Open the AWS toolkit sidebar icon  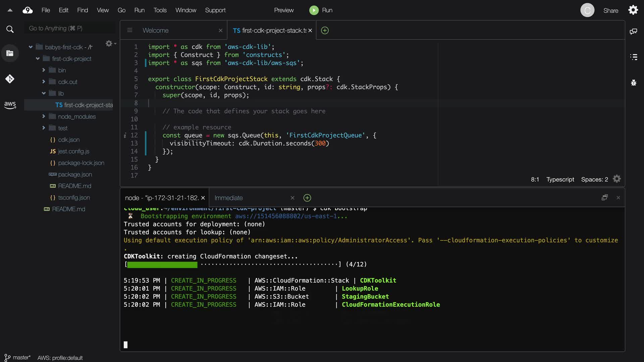[x=10, y=105]
